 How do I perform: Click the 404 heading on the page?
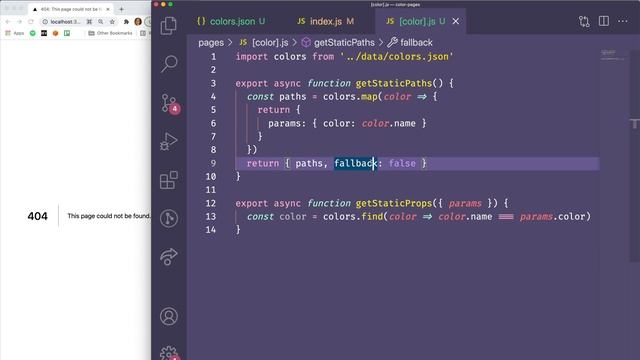pos(38,216)
